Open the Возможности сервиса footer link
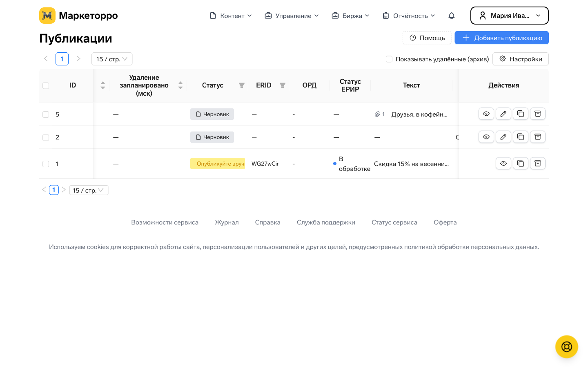 165,222
